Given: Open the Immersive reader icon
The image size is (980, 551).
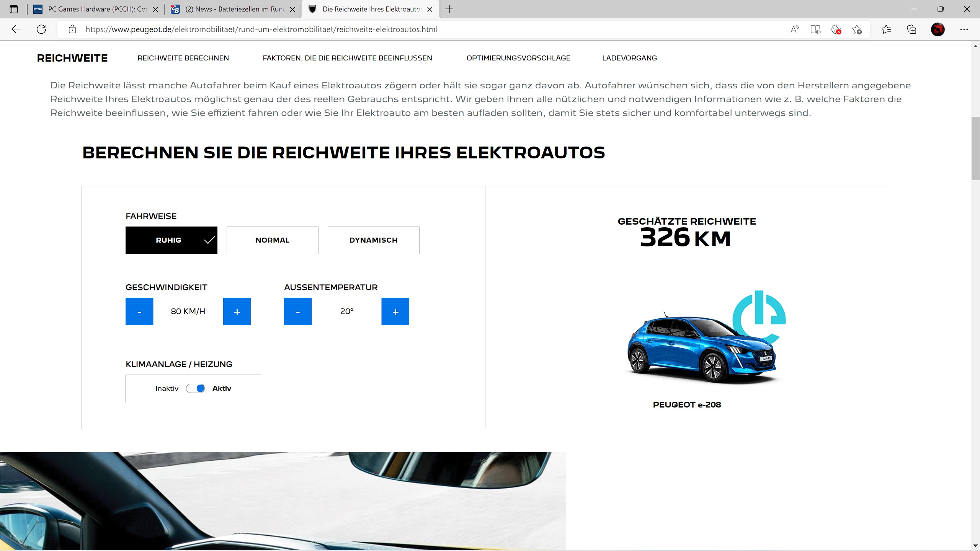Looking at the screenshot, I should [x=815, y=29].
